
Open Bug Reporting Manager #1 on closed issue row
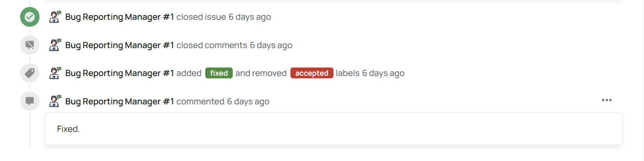[120, 17]
